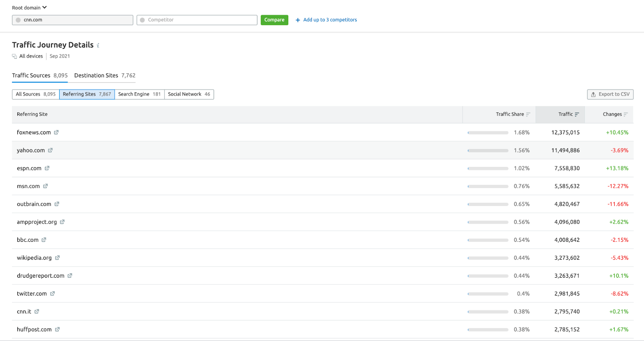Screen dimensions: 644x341
Task: Open external link icon next to msn.com
Action: [x=45, y=186]
